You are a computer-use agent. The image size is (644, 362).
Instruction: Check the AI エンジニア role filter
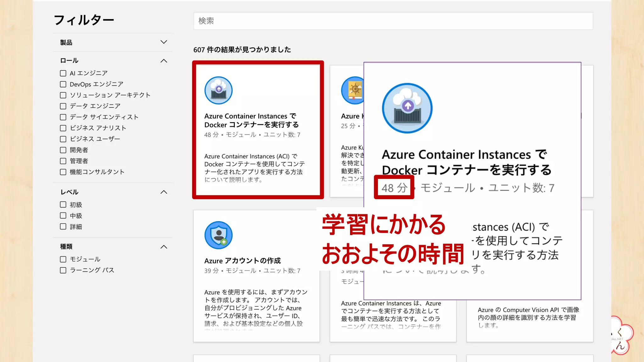pos(63,73)
